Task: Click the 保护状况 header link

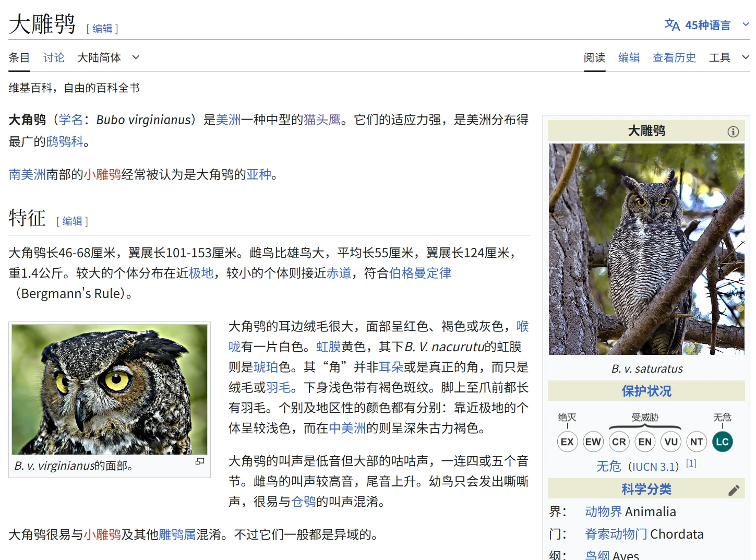Action: [646, 391]
